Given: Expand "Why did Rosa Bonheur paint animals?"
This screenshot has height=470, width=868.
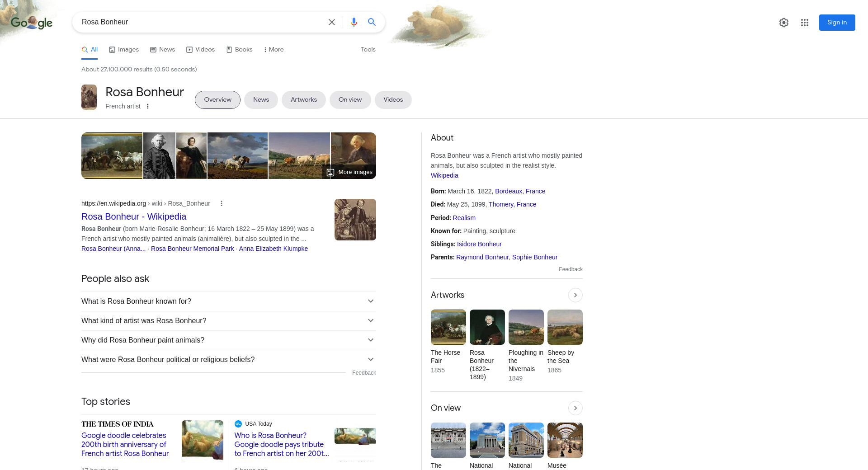Looking at the screenshot, I should pos(228,340).
